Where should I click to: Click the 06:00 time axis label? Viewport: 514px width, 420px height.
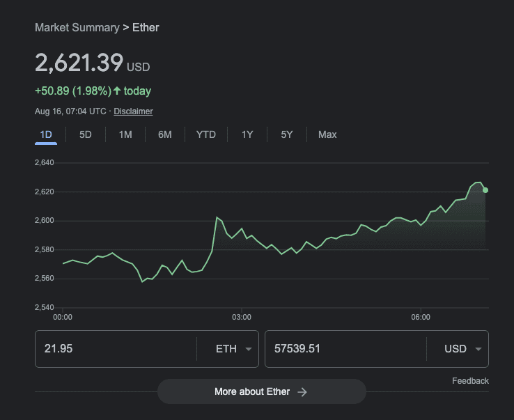[x=421, y=317]
